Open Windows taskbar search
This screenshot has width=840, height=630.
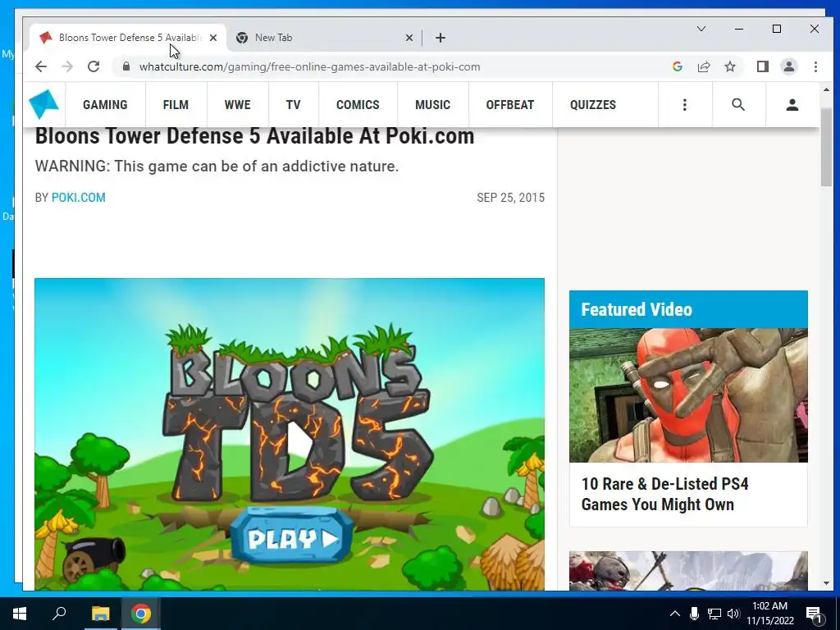pyautogui.click(x=59, y=614)
